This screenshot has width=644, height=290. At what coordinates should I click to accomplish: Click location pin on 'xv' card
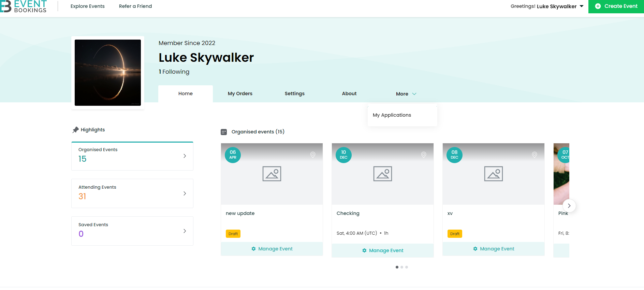(x=534, y=155)
